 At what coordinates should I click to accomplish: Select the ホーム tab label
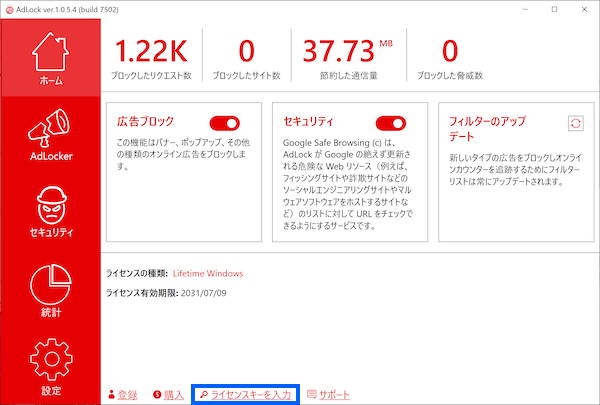(x=50, y=79)
